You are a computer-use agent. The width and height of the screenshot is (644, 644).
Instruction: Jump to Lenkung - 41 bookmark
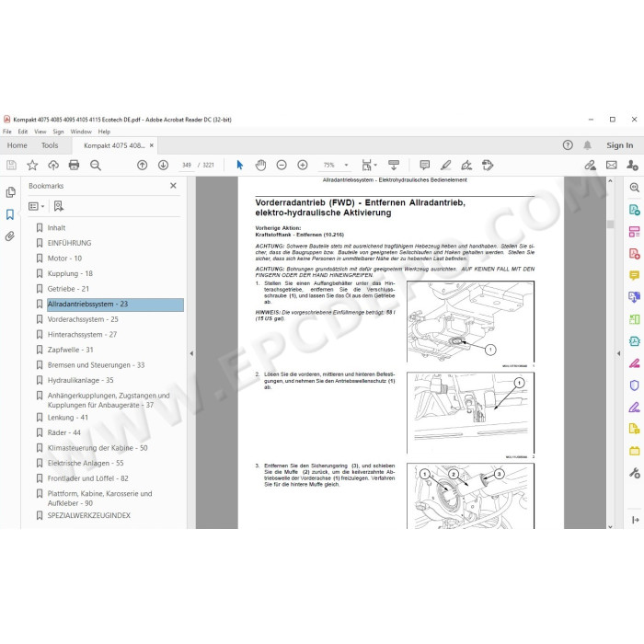tap(68, 418)
